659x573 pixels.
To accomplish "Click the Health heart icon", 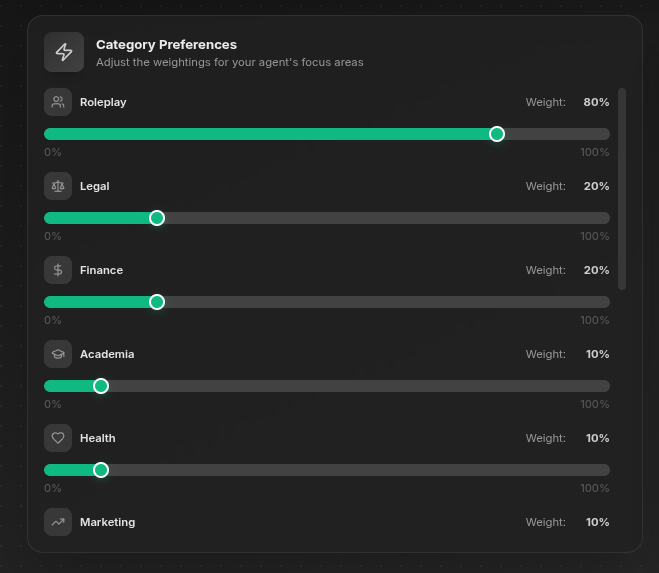I will (x=58, y=438).
